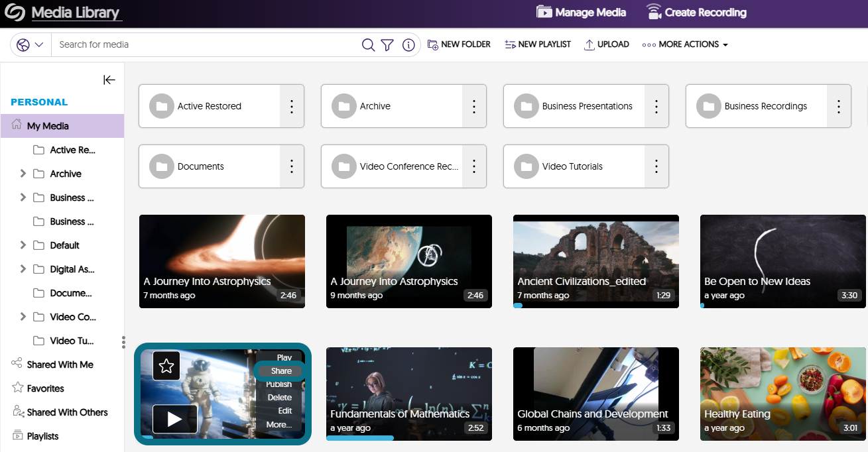Viewport: 868px width, 452px height.
Task: Open options menu for Documents folder card
Action: point(292,166)
